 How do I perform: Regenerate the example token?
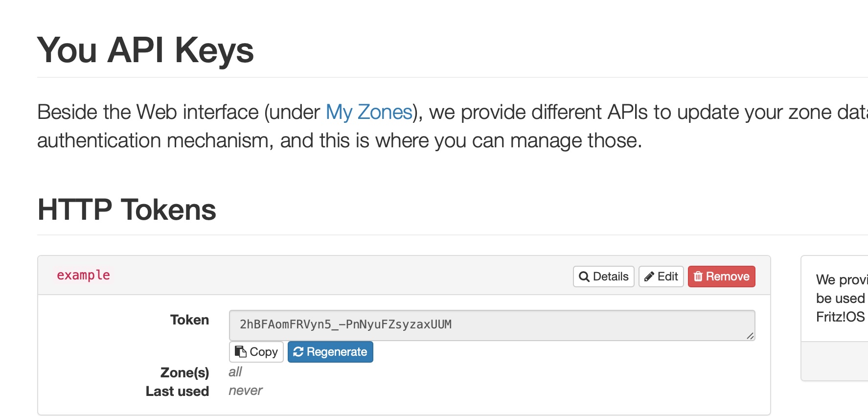[x=330, y=352]
